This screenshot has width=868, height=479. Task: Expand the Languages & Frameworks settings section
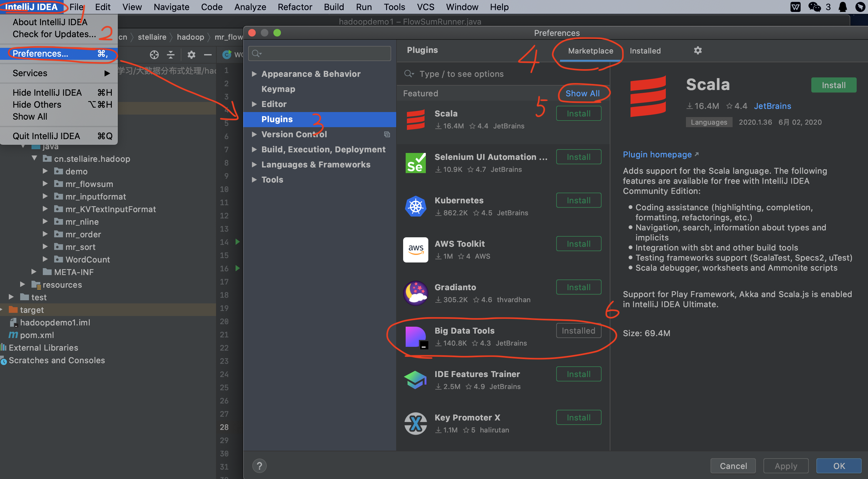pos(255,165)
